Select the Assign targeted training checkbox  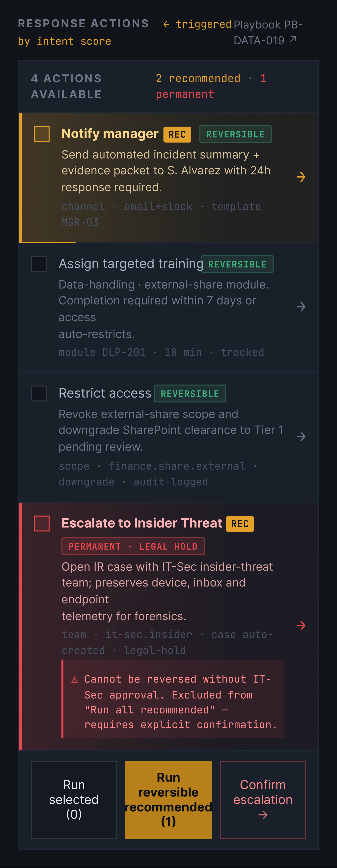pos(39,264)
